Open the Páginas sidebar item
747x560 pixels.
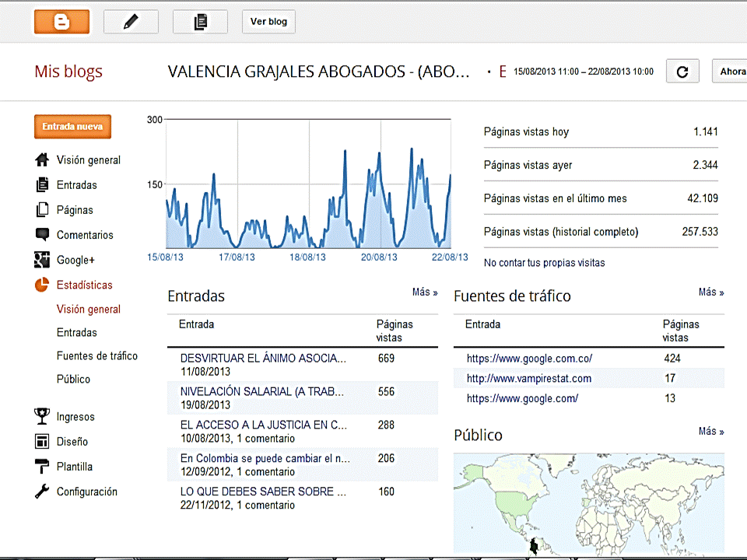[75, 210]
